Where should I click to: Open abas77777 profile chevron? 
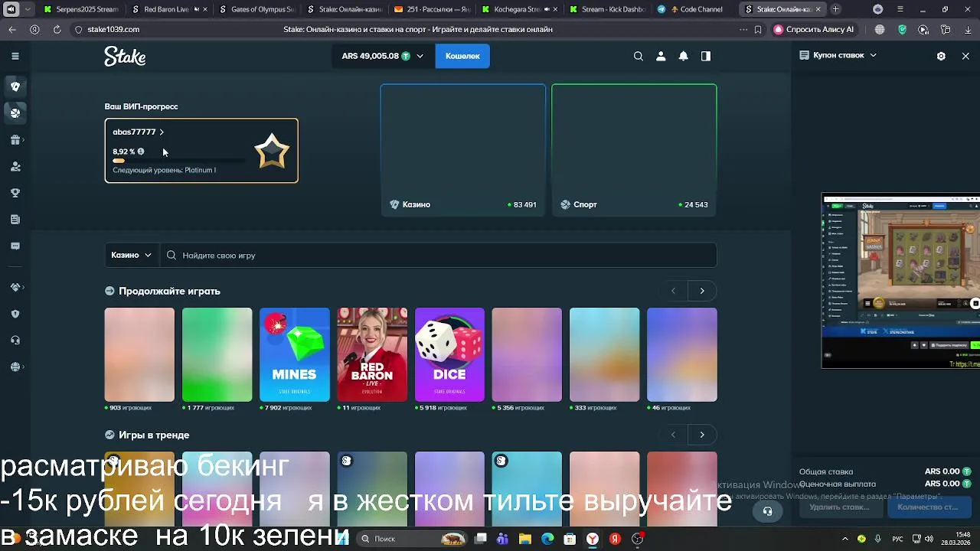point(162,132)
